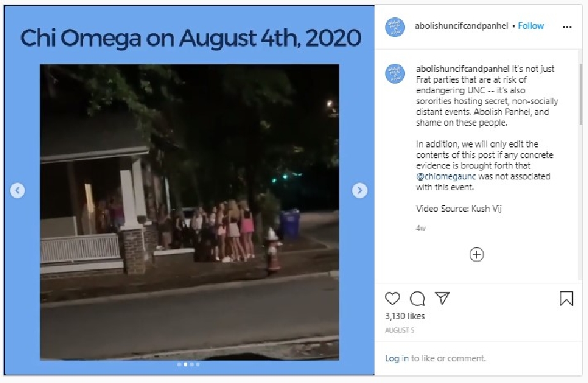Viewport: 588px width, 383px height.
Task: Follow the abolishuncifcandpanhel account
Action: click(530, 26)
